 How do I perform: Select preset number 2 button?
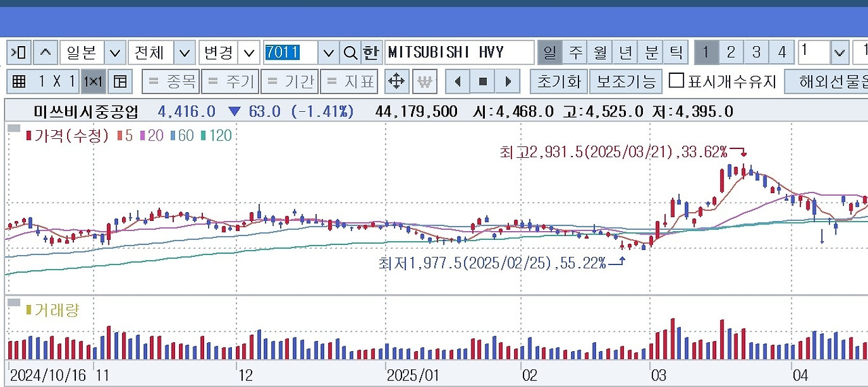pyautogui.click(x=731, y=52)
